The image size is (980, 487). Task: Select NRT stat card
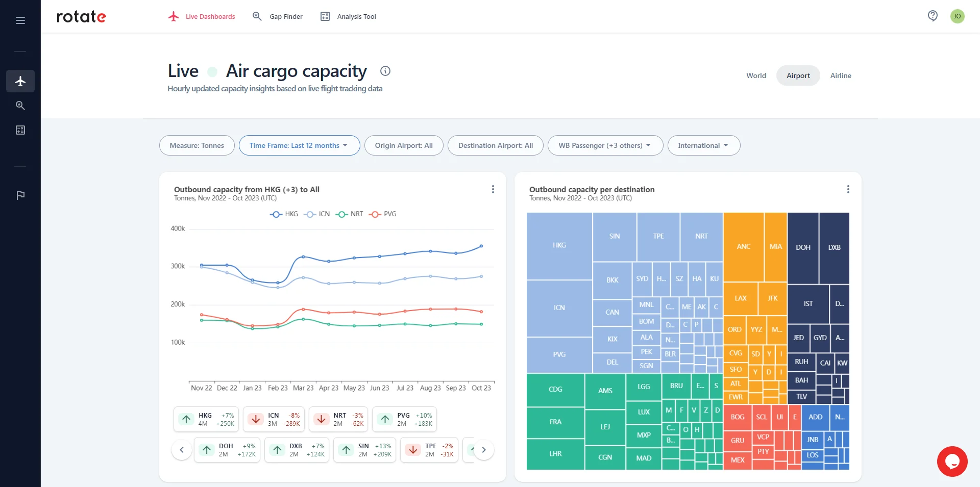point(338,419)
